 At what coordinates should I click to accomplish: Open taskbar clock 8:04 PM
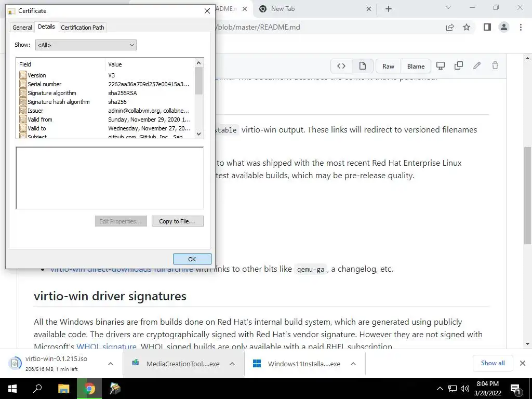pos(487,389)
